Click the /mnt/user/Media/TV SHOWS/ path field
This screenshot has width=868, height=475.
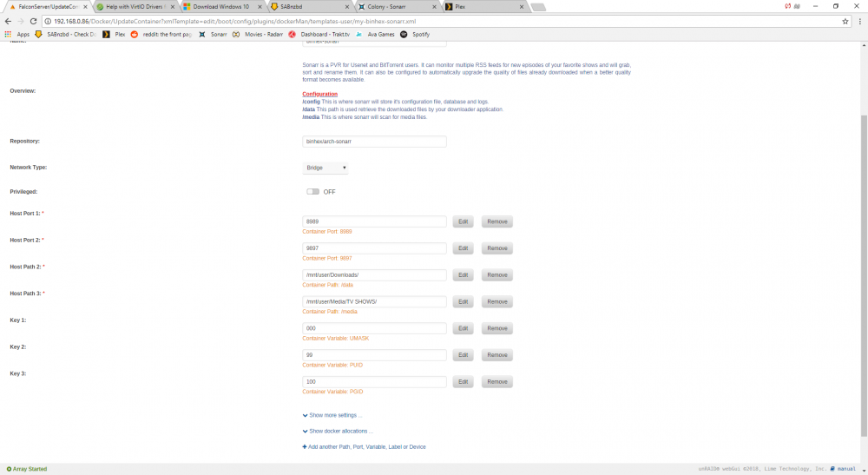pos(374,301)
